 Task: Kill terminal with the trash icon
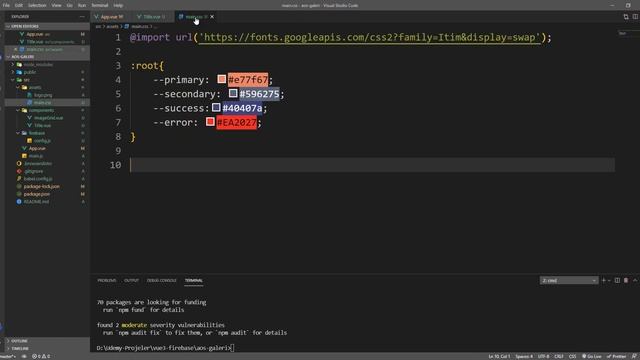point(626,281)
